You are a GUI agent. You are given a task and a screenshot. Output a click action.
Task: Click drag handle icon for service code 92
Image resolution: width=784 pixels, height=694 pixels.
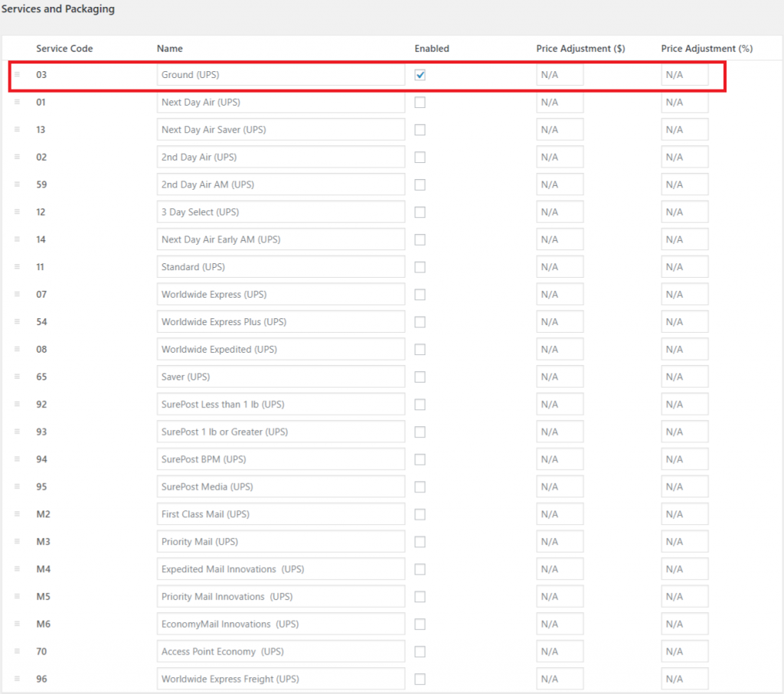[17, 404]
